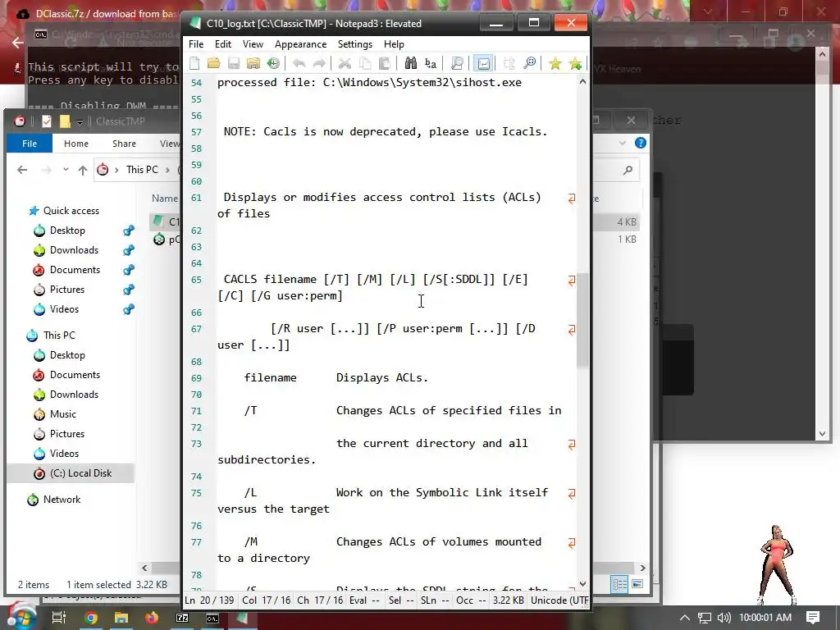Click the magnifier-over-page toolbar icon
840x630 pixels.
[457, 64]
